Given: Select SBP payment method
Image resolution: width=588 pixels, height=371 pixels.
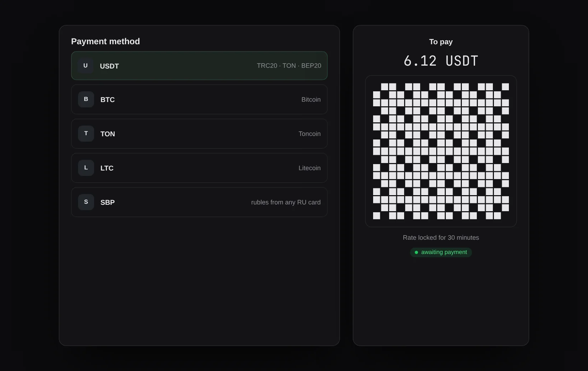Looking at the screenshot, I should coord(199,202).
